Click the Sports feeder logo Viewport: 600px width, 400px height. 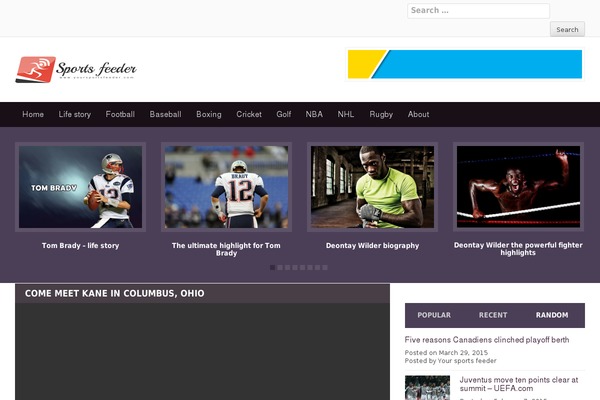76,69
